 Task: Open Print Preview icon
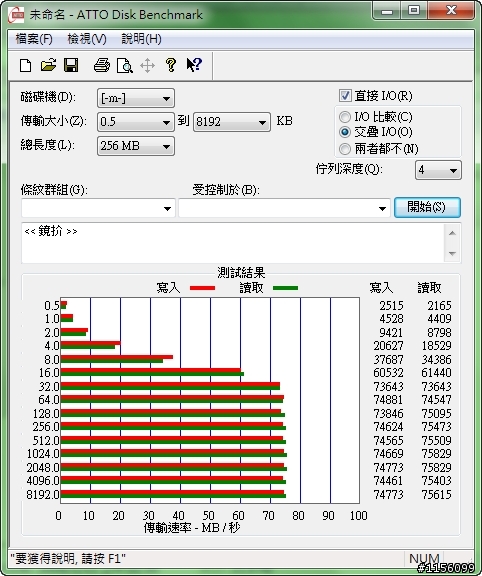point(125,66)
